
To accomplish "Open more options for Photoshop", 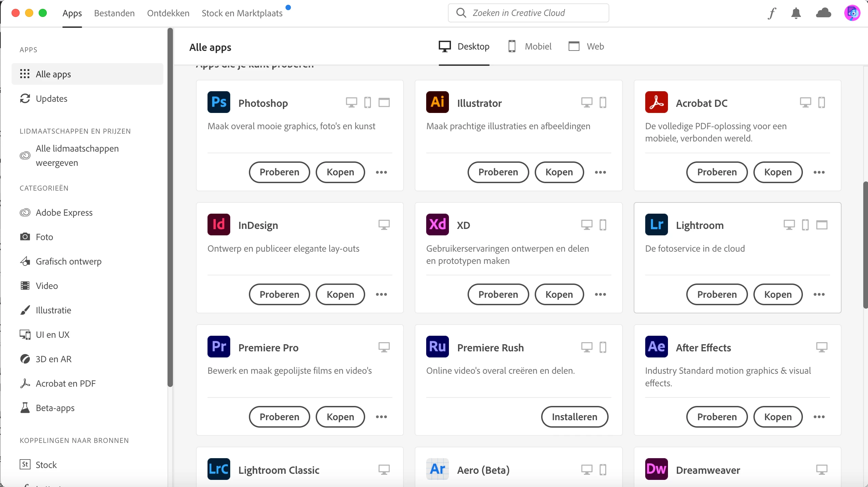I will pos(381,172).
